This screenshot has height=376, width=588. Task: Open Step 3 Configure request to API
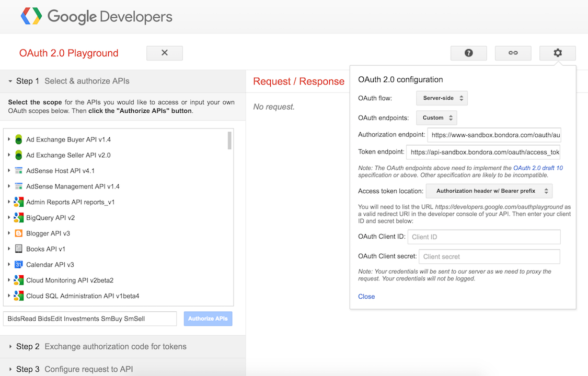(123, 369)
